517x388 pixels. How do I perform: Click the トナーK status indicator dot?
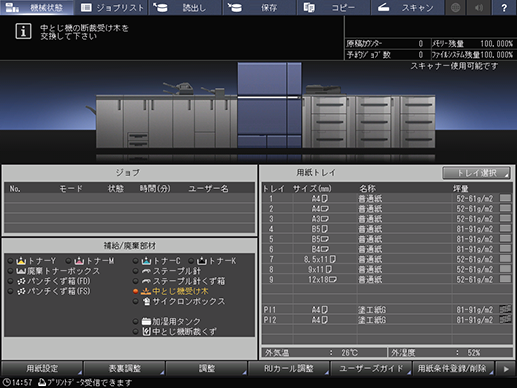point(191,261)
